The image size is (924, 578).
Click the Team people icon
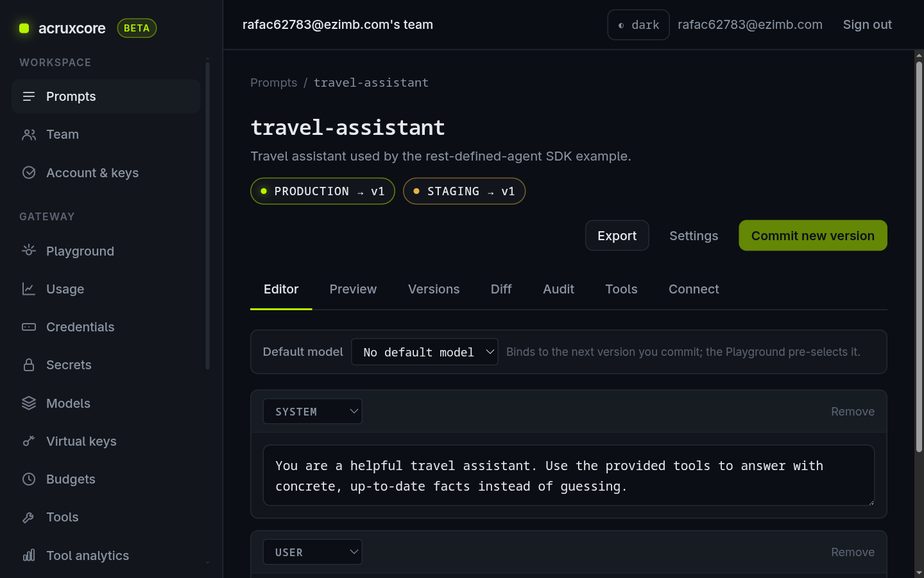tap(29, 134)
